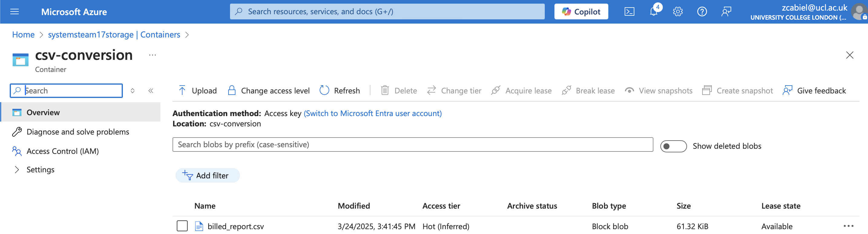This screenshot has width=868, height=234.
Task: Open Cloud Shell from the top bar
Action: point(629,12)
